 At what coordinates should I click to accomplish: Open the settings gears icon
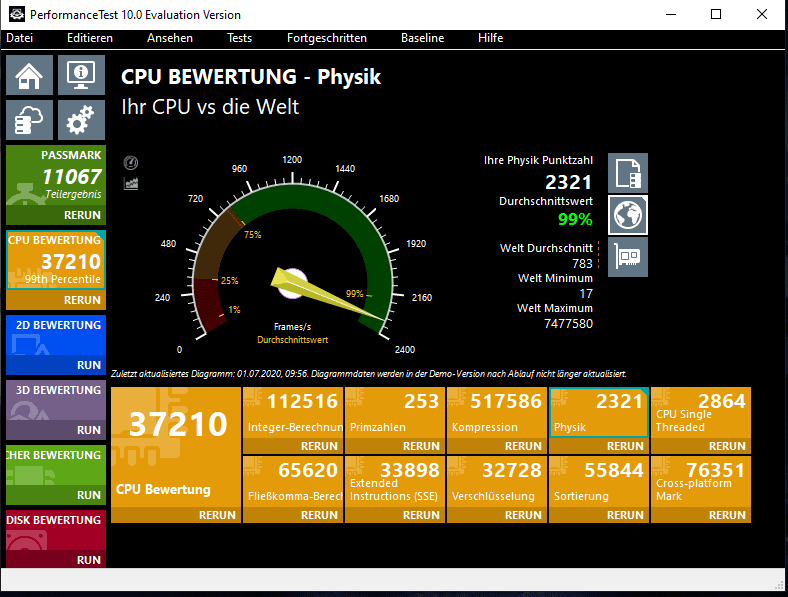coord(81,120)
